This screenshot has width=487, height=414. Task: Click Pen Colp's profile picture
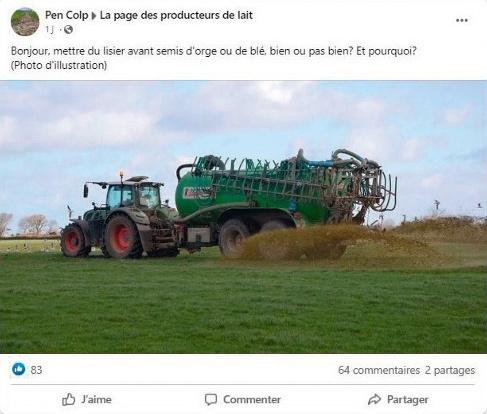tap(25, 22)
